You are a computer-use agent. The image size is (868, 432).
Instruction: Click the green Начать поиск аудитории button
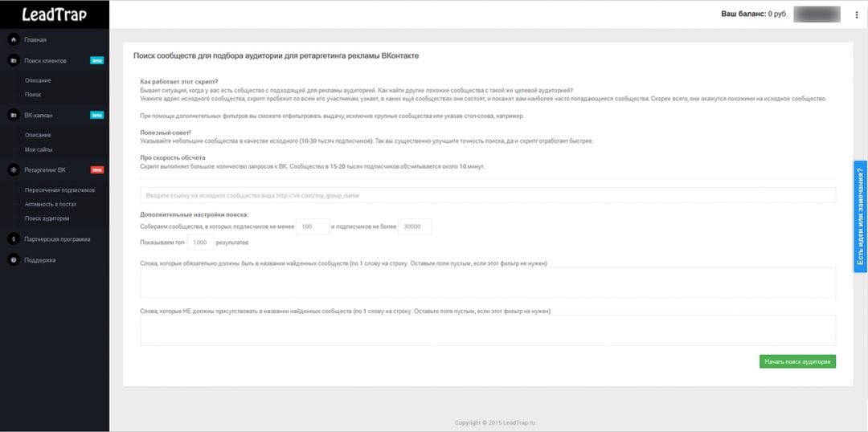tap(797, 361)
